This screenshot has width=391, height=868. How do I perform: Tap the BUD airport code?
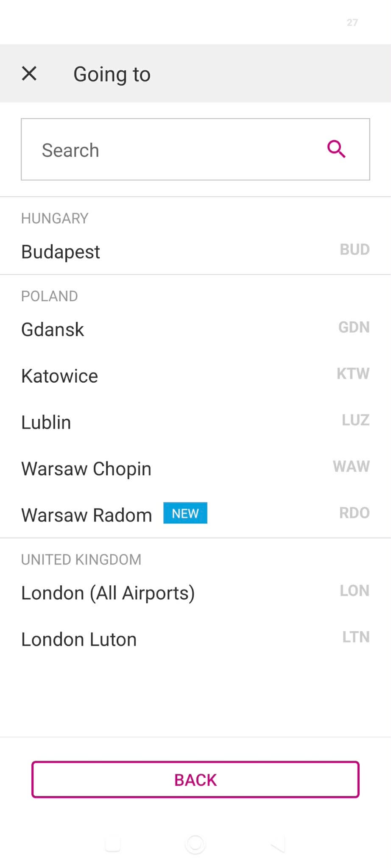(x=355, y=250)
